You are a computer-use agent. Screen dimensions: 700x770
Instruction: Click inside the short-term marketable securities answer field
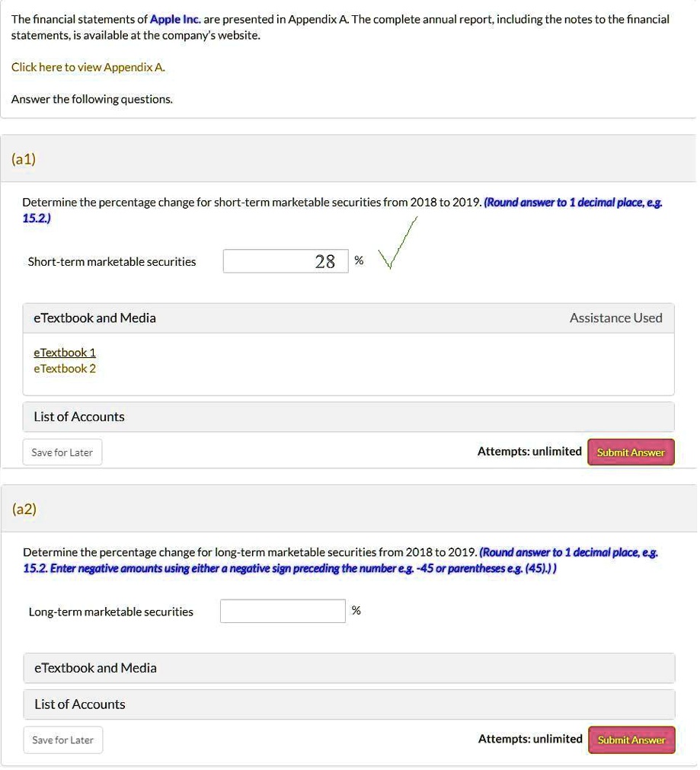[286, 260]
